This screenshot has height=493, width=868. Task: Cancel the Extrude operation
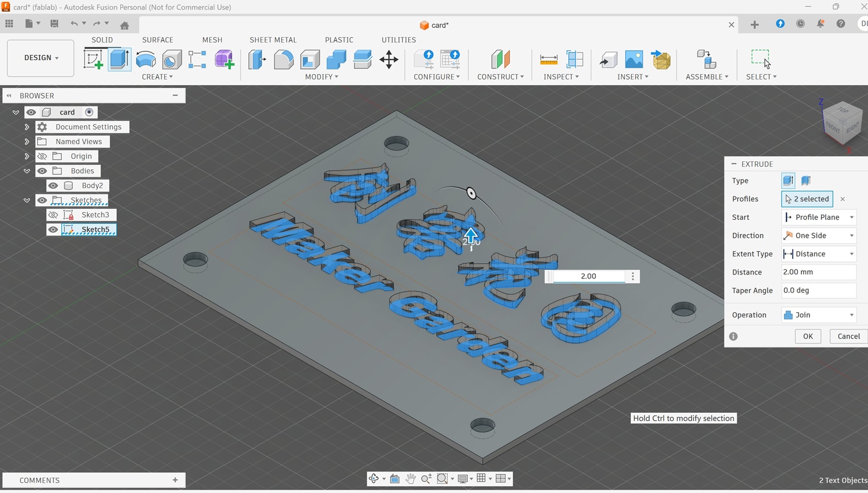pyautogui.click(x=848, y=336)
